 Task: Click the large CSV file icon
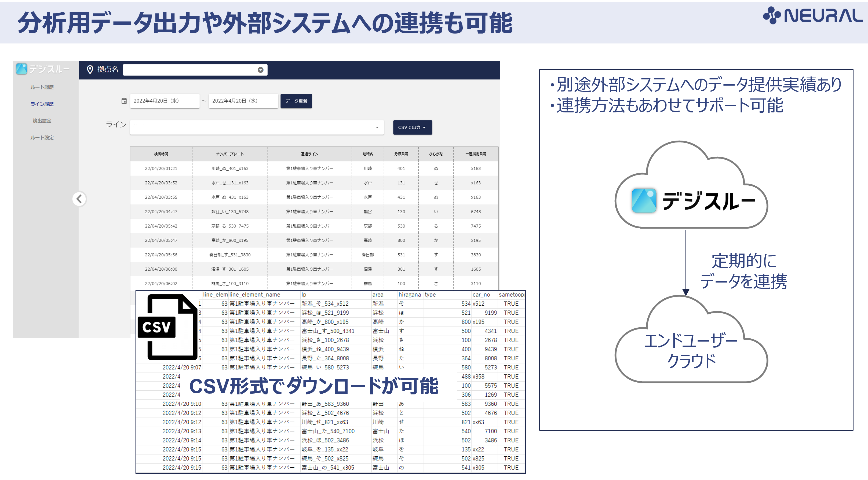tap(167, 327)
